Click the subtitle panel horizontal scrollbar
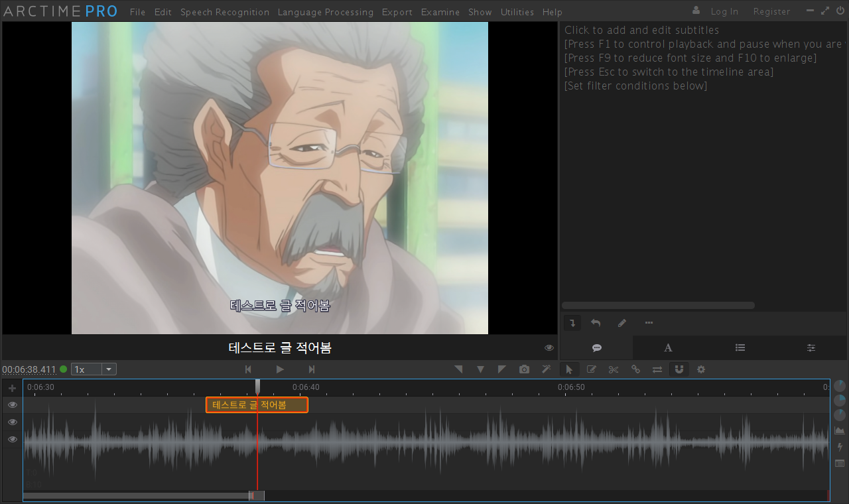Image resolution: width=849 pixels, height=504 pixels. tap(658, 306)
